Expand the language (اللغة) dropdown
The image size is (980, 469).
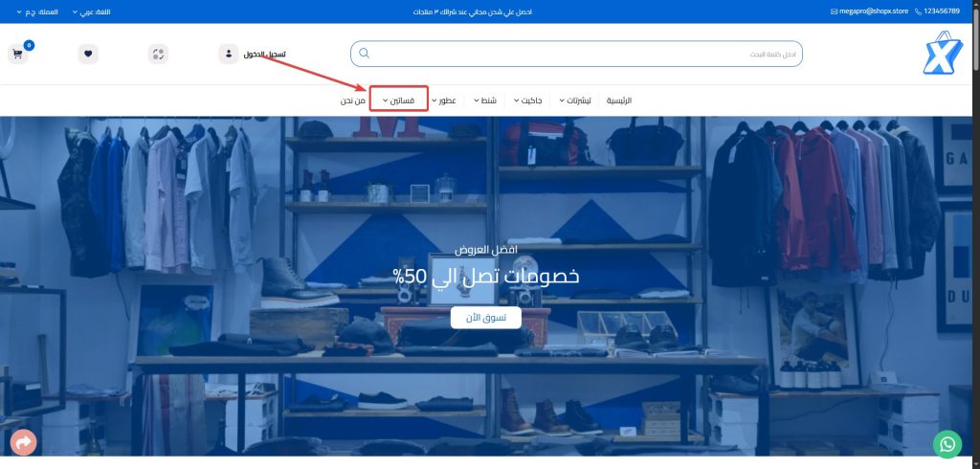click(x=88, y=11)
